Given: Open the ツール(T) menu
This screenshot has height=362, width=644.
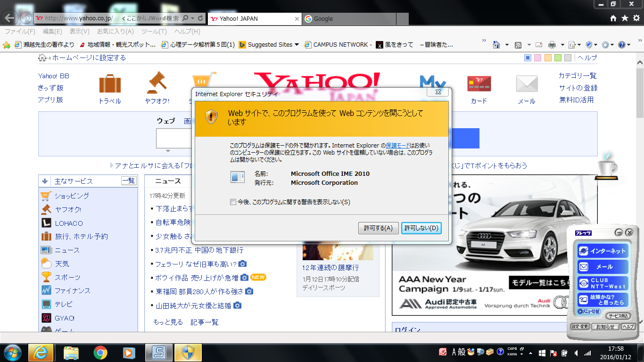Looking at the screenshot, I should click(154, 32).
